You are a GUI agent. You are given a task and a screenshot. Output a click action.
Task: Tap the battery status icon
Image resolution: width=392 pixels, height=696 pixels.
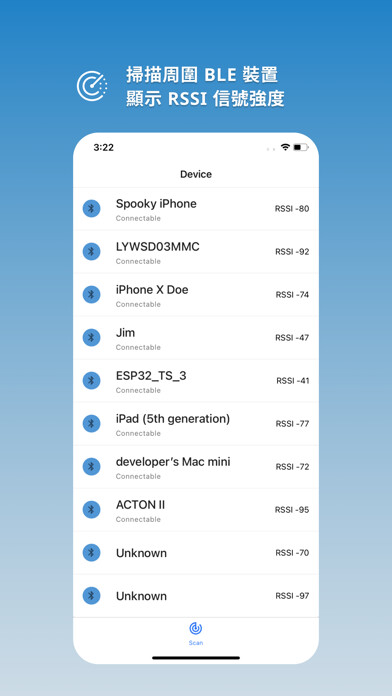click(301, 147)
